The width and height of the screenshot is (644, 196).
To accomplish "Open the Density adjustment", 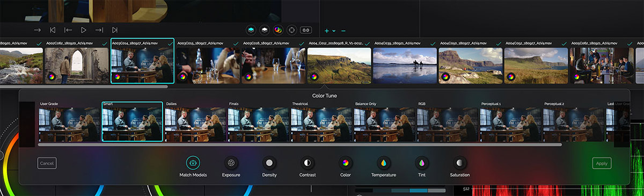I will point(269,163).
